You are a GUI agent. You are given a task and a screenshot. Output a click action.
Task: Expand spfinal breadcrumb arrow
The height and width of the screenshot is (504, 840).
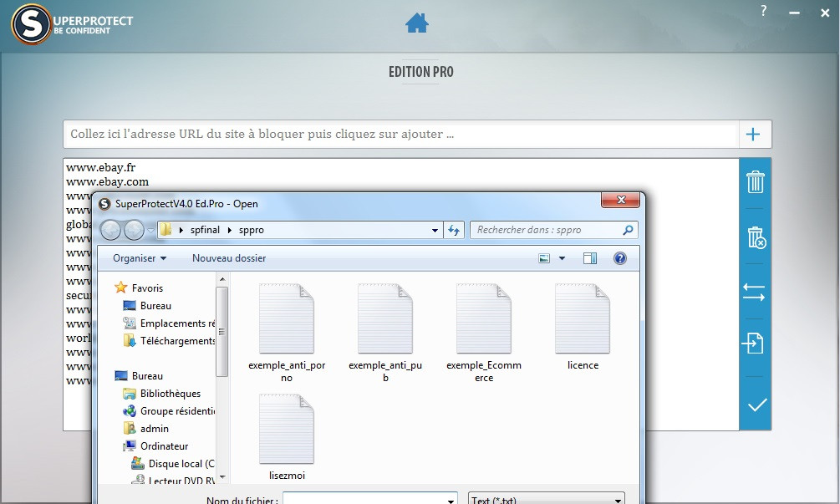(x=230, y=231)
